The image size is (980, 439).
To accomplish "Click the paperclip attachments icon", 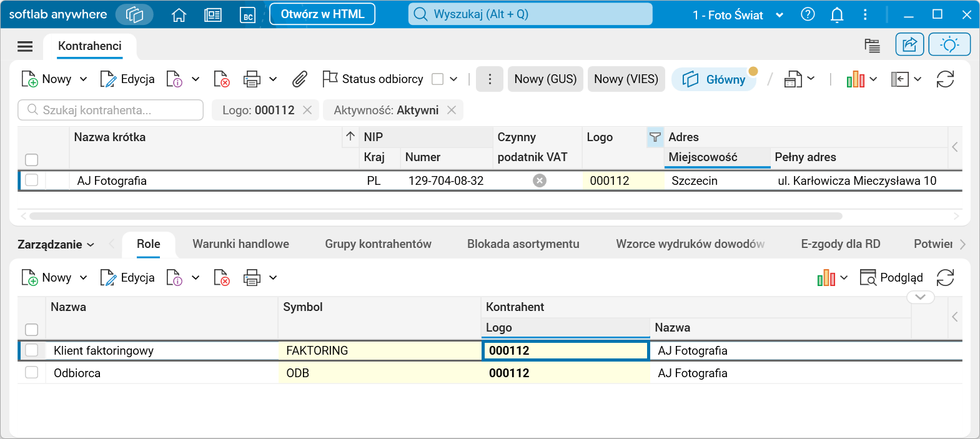I will coord(300,79).
